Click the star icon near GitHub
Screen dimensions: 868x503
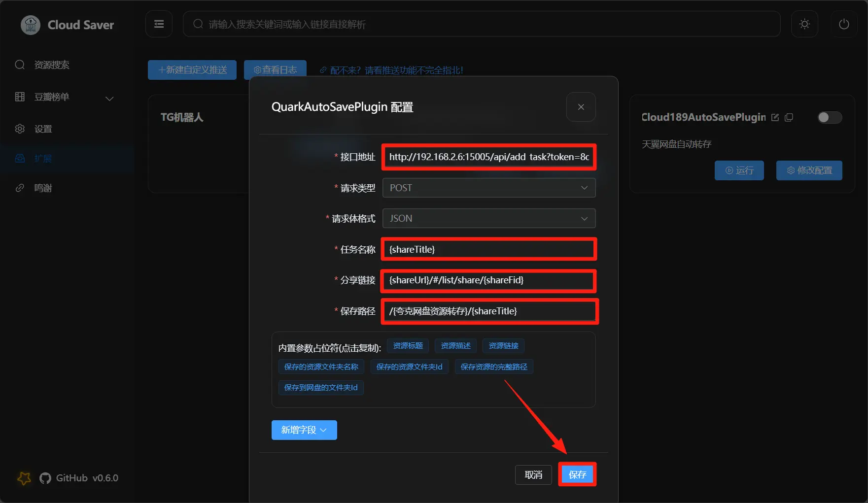[24, 478]
